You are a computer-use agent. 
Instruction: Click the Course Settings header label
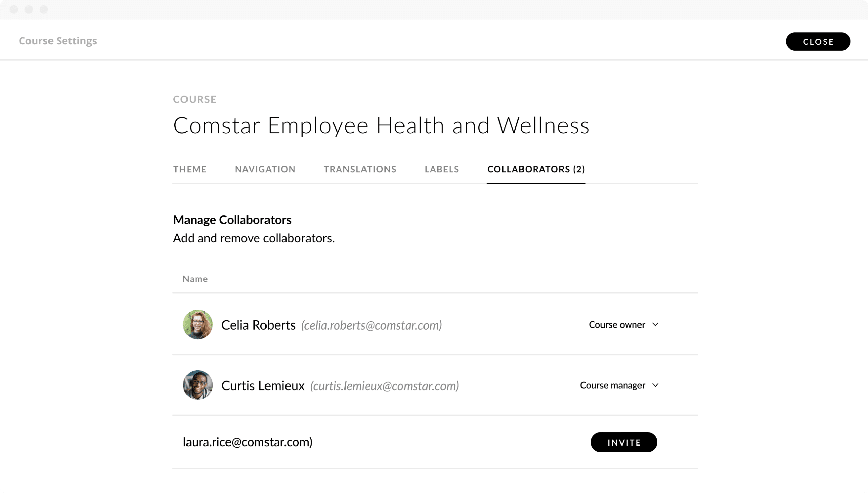(58, 41)
